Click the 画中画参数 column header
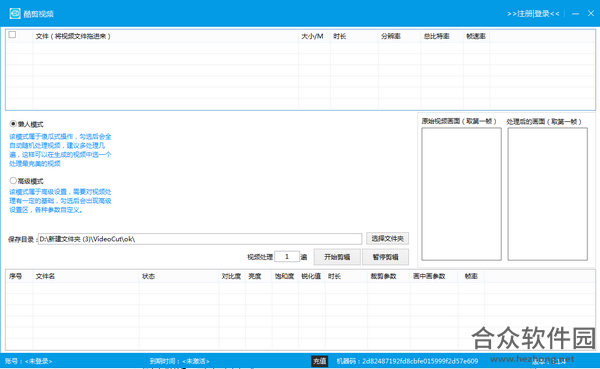The image size is (600, 369). tap(434, 276)
